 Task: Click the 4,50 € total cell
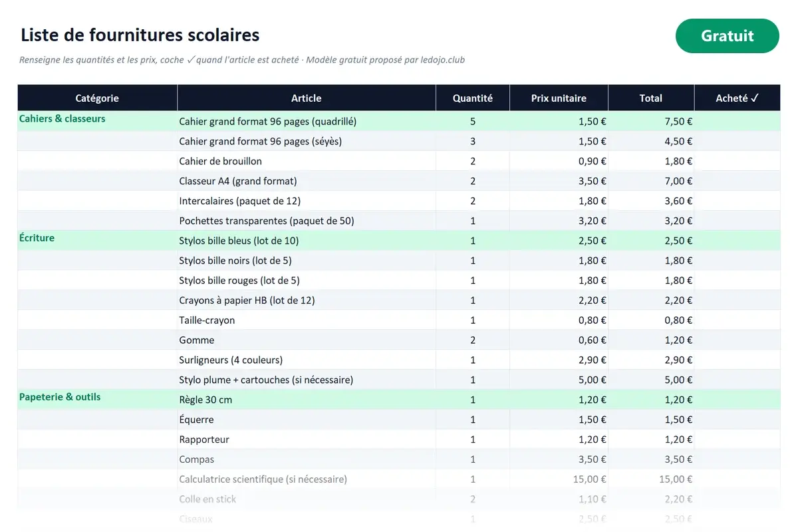[x=651, y=141]
